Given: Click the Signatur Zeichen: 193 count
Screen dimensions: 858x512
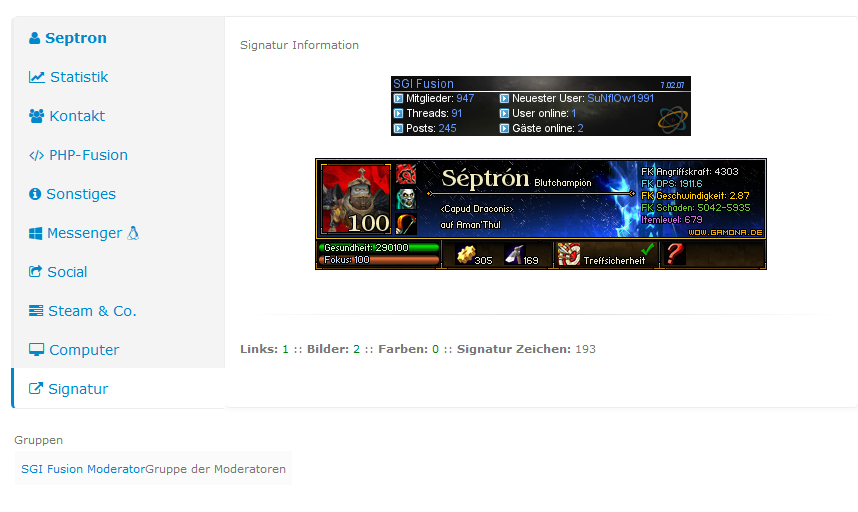Looking at the screenshot, I should pos(526,349).
